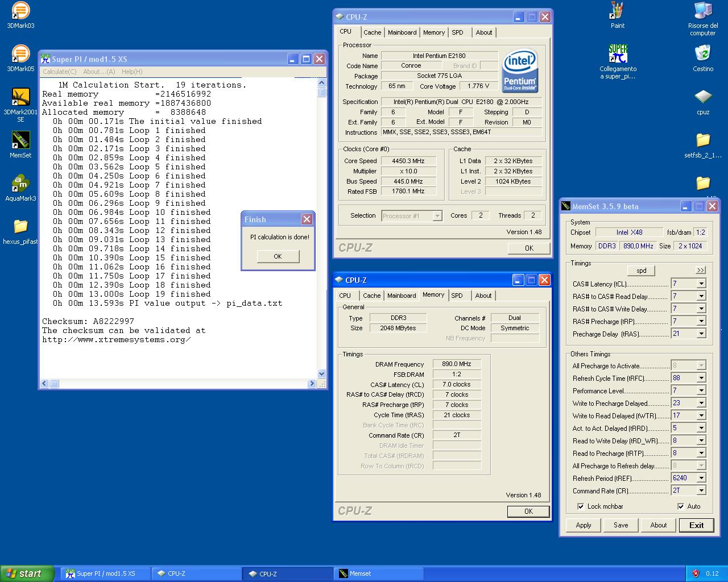Switch to Memset in the taskbar
728x582 pixels.
[378, 573]
